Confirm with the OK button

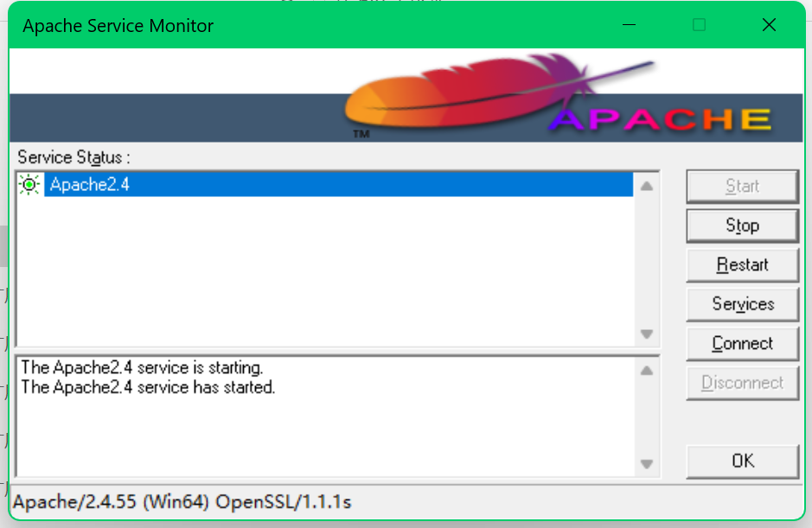point(742,461)
